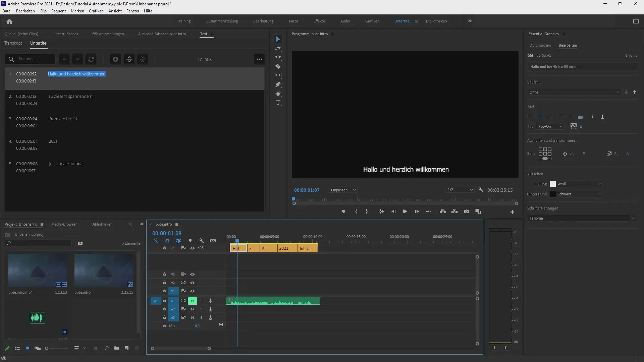Toggle V3 track output eye
The height and width of the screenshot is (362, 644).
pyautogui.click(x=192, y=275)
